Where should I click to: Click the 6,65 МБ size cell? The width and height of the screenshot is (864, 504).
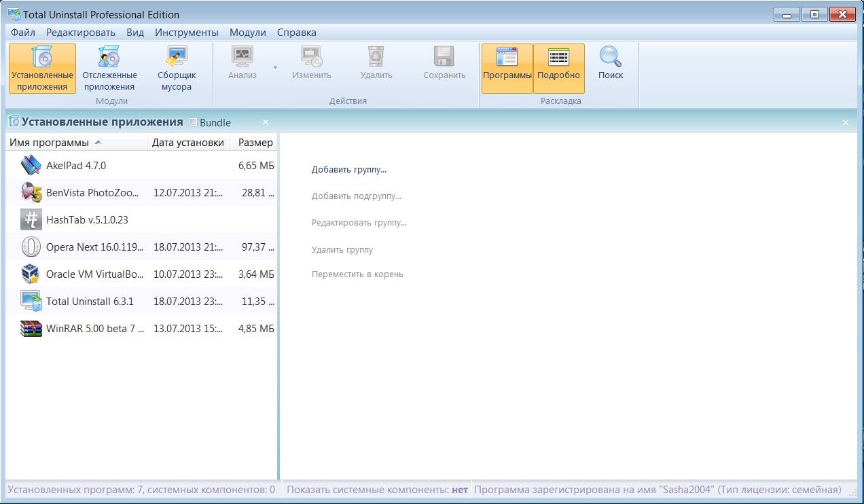(x=256, y=165)
